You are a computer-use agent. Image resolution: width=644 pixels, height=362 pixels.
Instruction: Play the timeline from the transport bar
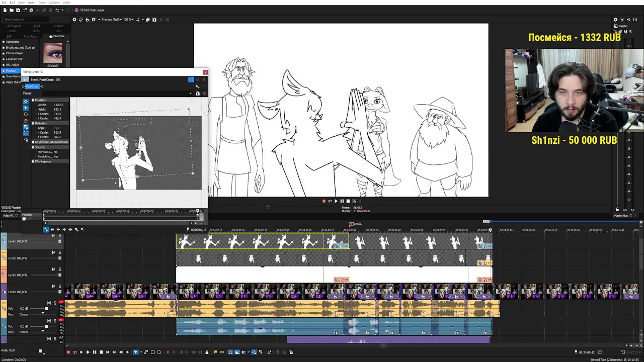point(88,352)
